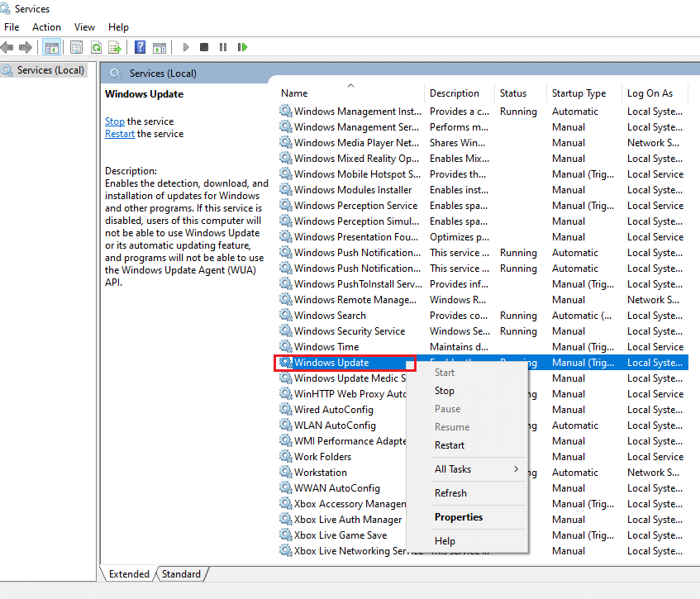Open the Properties toolbar icon
This screenshot has height=599, width=700.
[x=77, y=47]
